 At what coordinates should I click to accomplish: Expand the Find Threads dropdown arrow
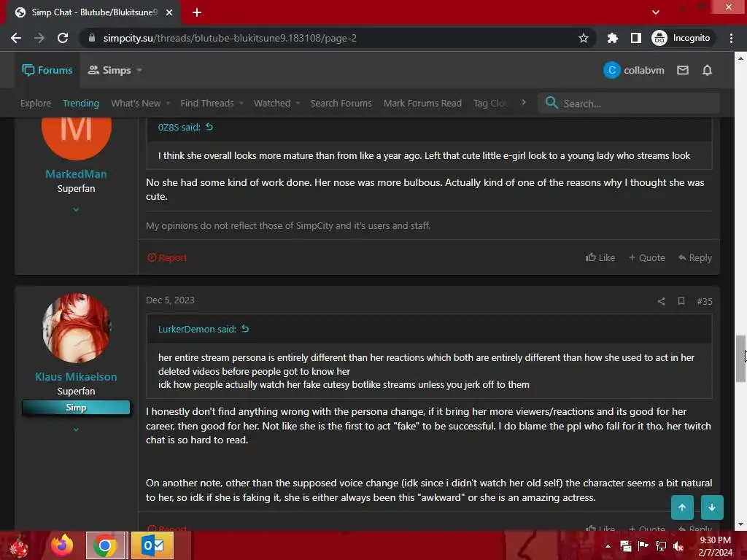pyautogui.click(x=241, y=103)
